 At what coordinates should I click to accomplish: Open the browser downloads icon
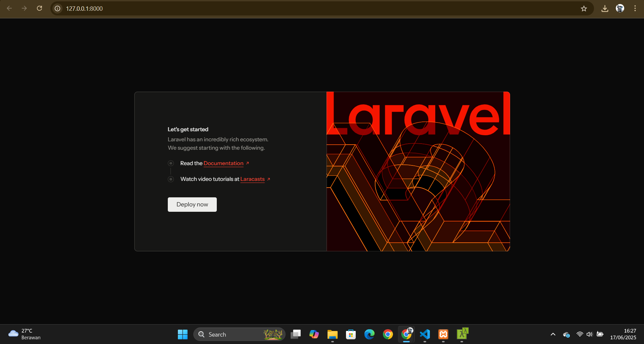pyautogui.click(x=605, y=9)
